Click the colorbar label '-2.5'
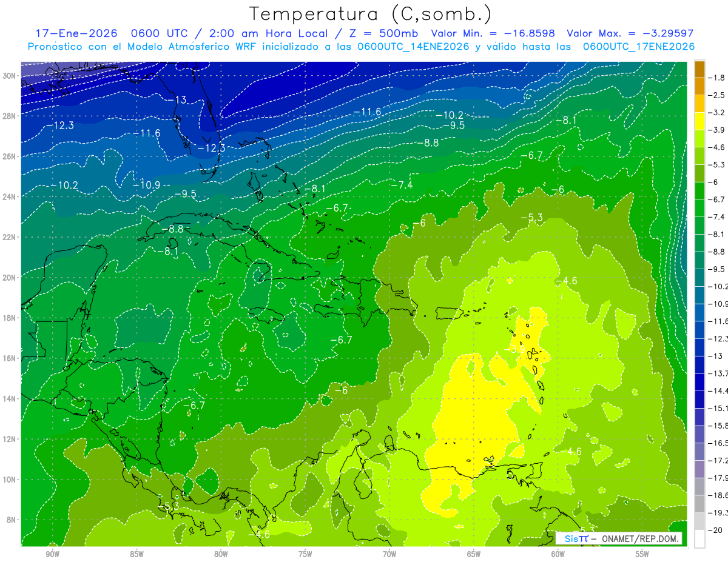 (718, 95)
